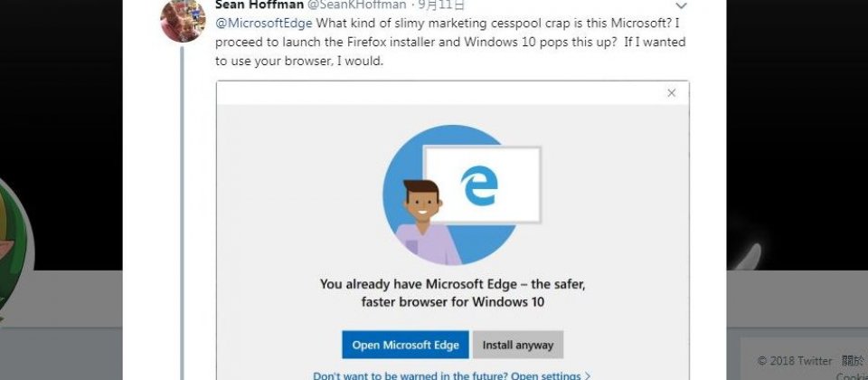Click the 'Open Microsoft Edge' button
This screenshot has width=868, height=380.
click(x=405, y=345)
